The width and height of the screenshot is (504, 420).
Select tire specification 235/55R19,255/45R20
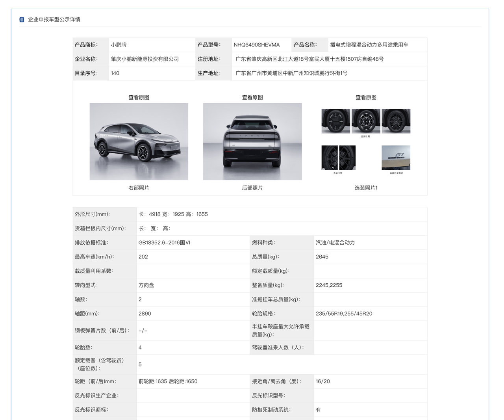point(344,314)
